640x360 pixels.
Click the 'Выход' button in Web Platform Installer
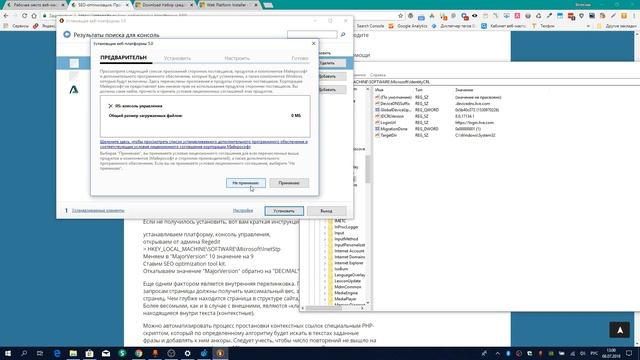326,211
